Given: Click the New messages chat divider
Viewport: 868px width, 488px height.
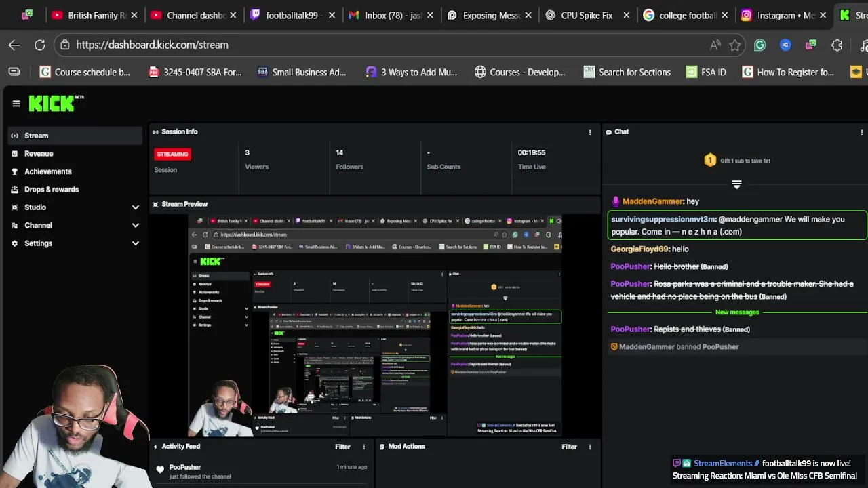Looking at the screenshot, I should pyautogui.click(x=737, y=312).
